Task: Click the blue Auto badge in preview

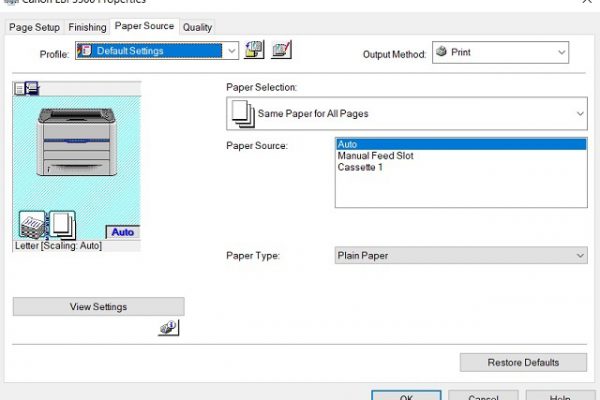Action: tap(122, 232)
